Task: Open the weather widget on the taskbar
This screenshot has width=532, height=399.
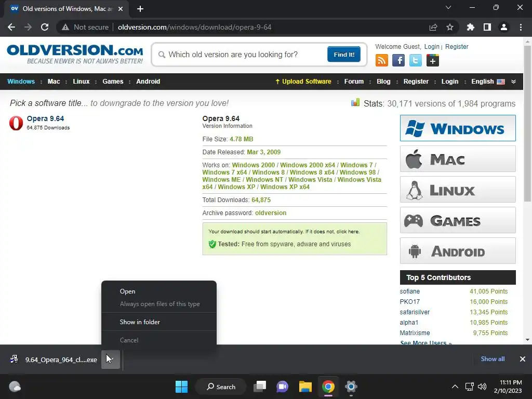Action: point(15,387)
